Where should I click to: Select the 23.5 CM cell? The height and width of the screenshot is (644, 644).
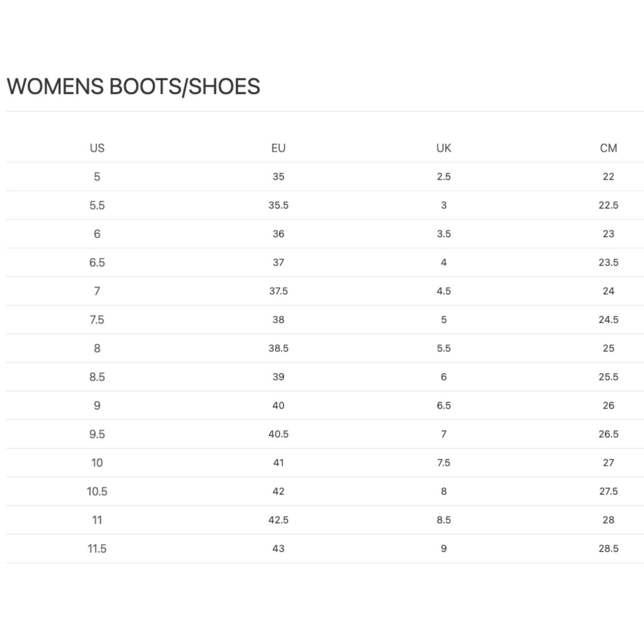tap(608, 263)
